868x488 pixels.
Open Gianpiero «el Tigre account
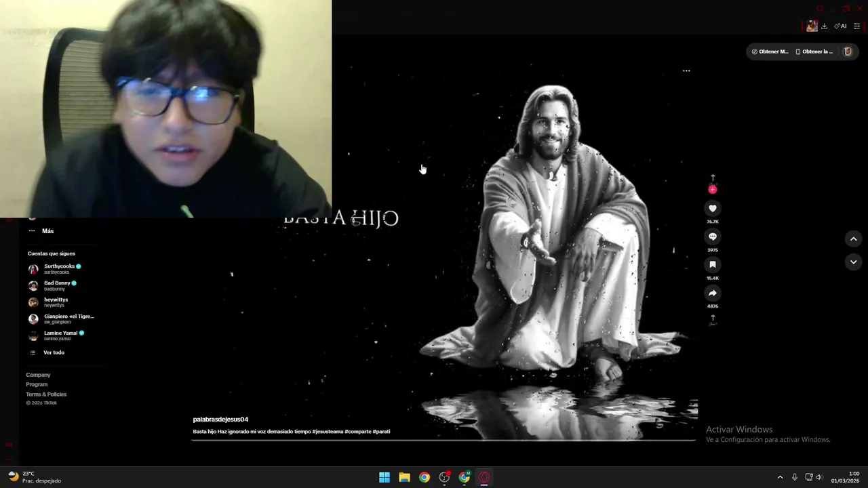[61, 319]
